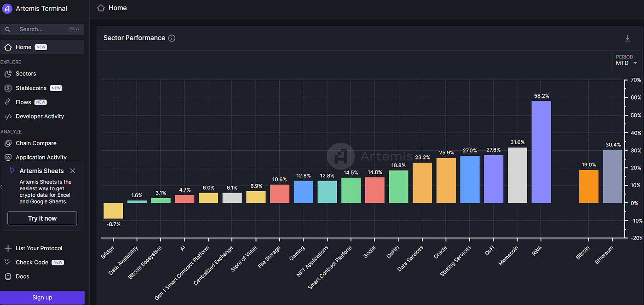The image size is (644, 305).
Task: Click the Home breadcrumb text in header
Action: click(118, 8)
